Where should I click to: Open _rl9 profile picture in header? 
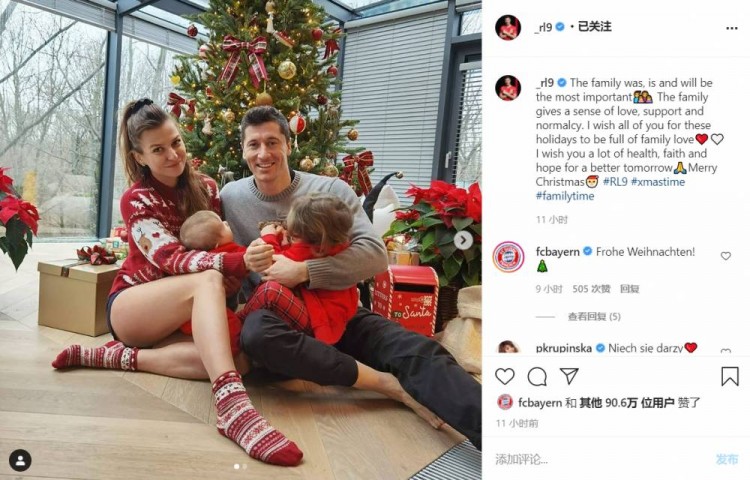coord(508,28)
